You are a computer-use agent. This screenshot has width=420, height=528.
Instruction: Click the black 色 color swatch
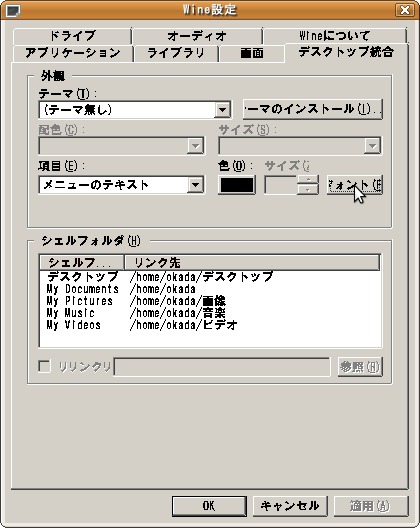(236, 185)
